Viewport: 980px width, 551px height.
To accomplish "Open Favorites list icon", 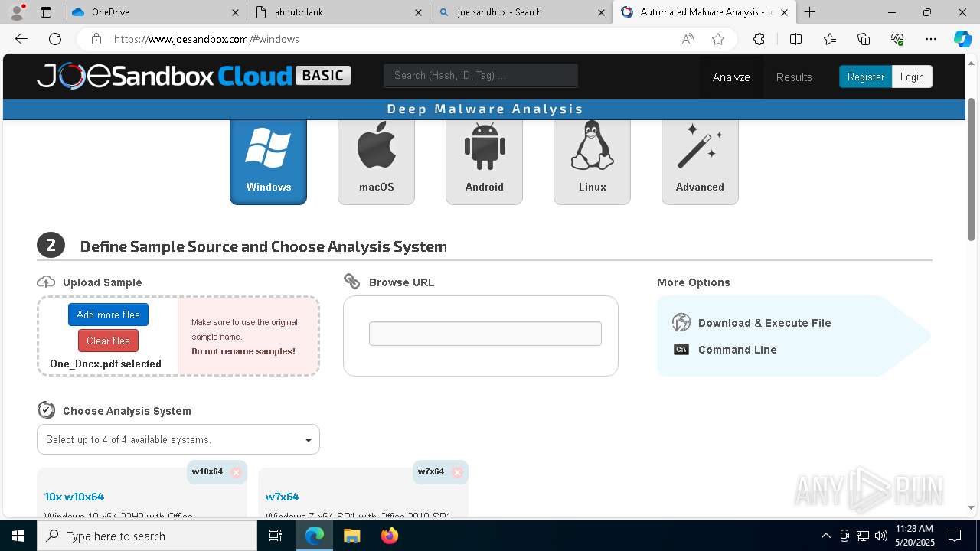I will point(830,39).
